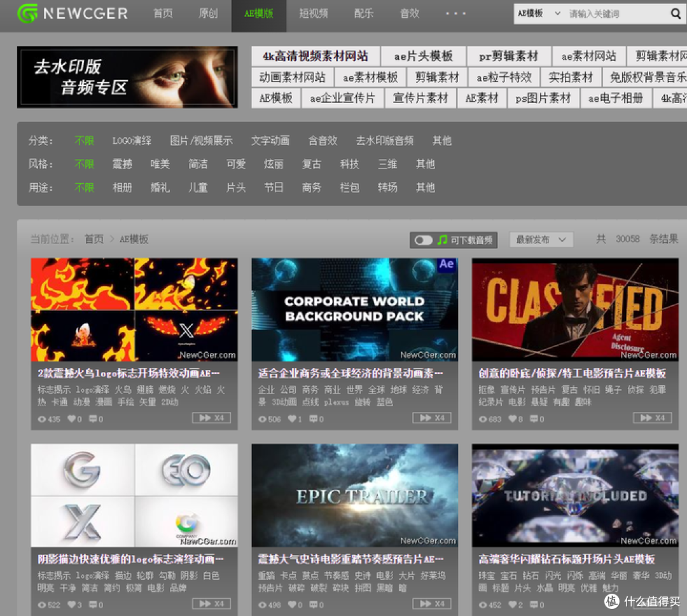This screenshot has width=687, height=616.
Task: Toggle the downloadable audio switch
Action: [423, 240]
